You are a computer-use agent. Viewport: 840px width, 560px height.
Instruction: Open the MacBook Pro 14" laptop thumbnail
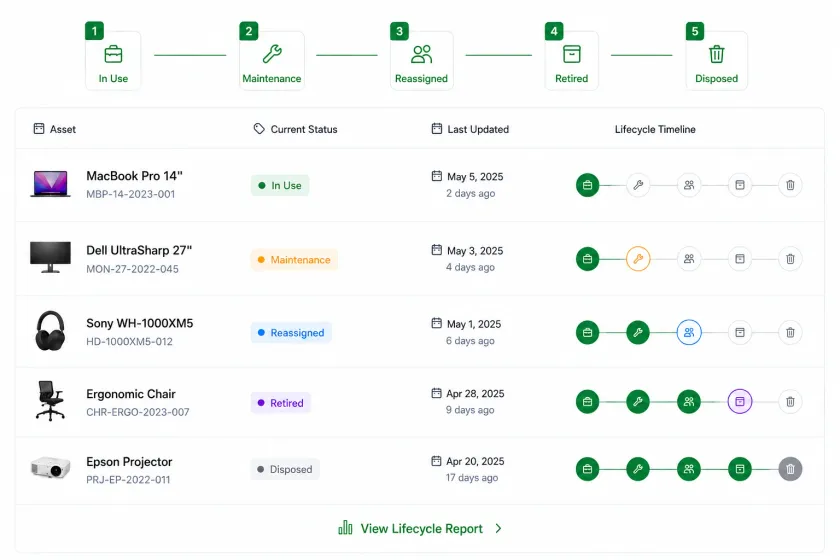pyautogui.click(x=50, y=184)
